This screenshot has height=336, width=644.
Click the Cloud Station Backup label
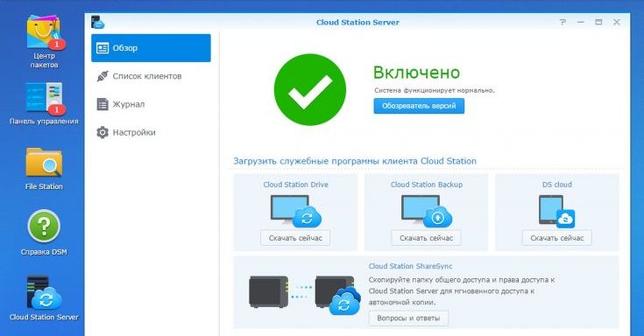pos(427,185)
